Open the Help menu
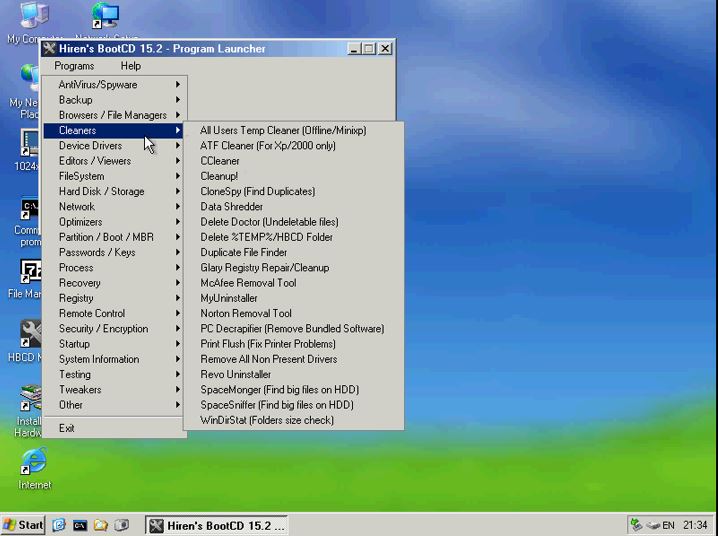Screen dimensions: 718x536 click(x=131, y=66)
